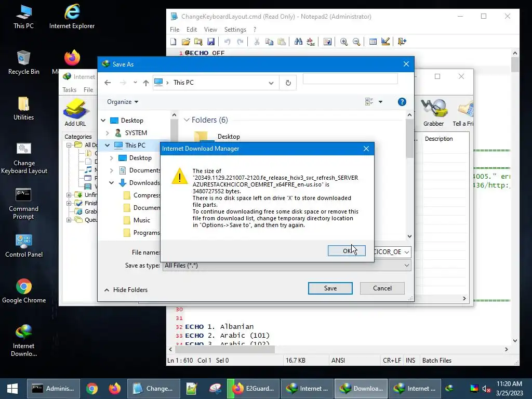Viewport: 532px width, 399px height.
Task: Open the Organize dropdown in Save As
Action: coord(123,102)
